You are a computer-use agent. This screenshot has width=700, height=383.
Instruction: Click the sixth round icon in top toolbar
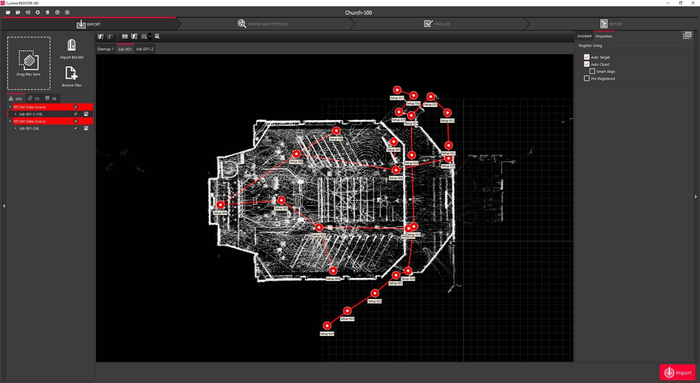57,12
